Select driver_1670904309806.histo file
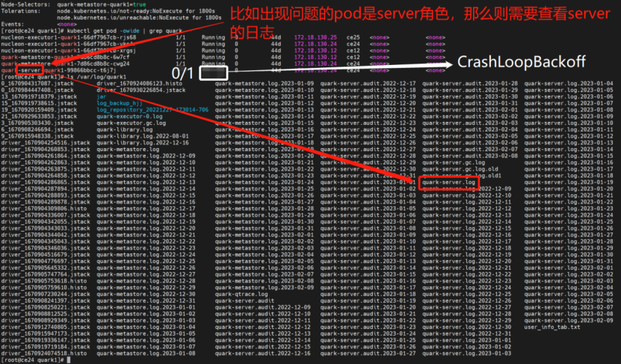This screenshot has width=621, height=364. 43,209
